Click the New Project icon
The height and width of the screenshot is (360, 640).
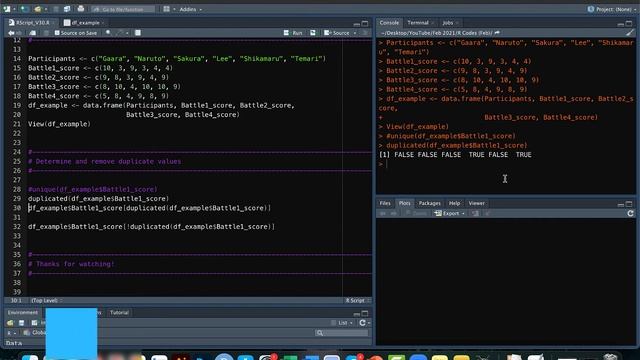pos(25,9)
